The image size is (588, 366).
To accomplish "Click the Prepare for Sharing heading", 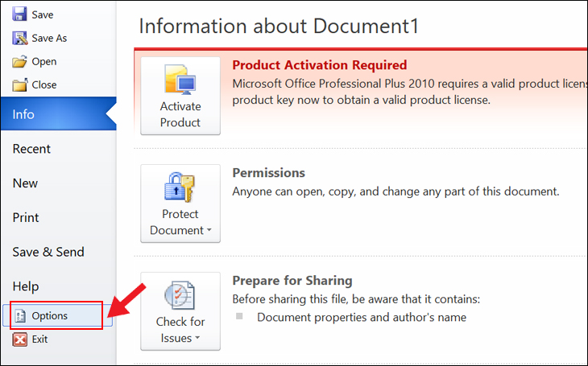I will [292, 281].
